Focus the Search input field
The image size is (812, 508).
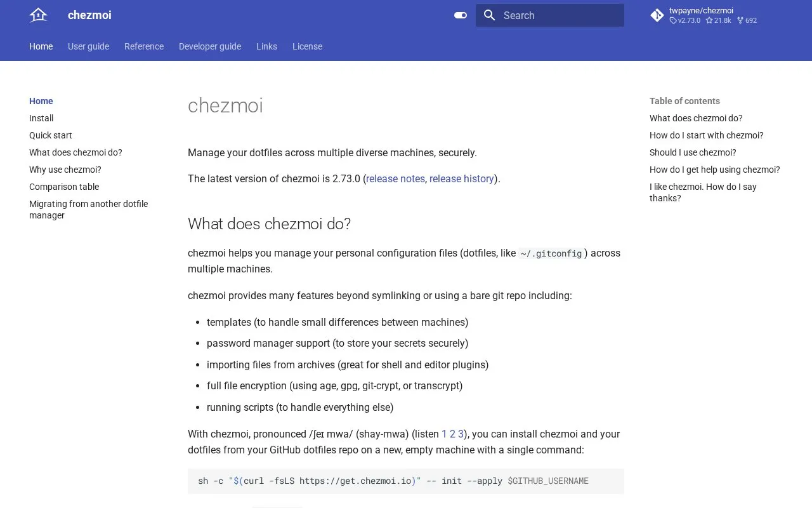pos(550,15)
